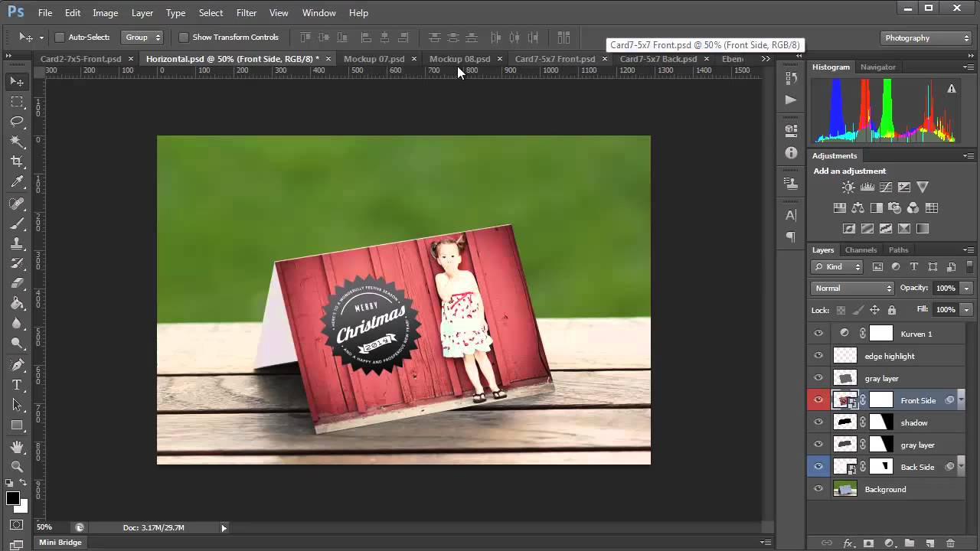Open the Filter menu
This screenshot has width=980, height=551.
pyautogui.click(x=247, y=13)
